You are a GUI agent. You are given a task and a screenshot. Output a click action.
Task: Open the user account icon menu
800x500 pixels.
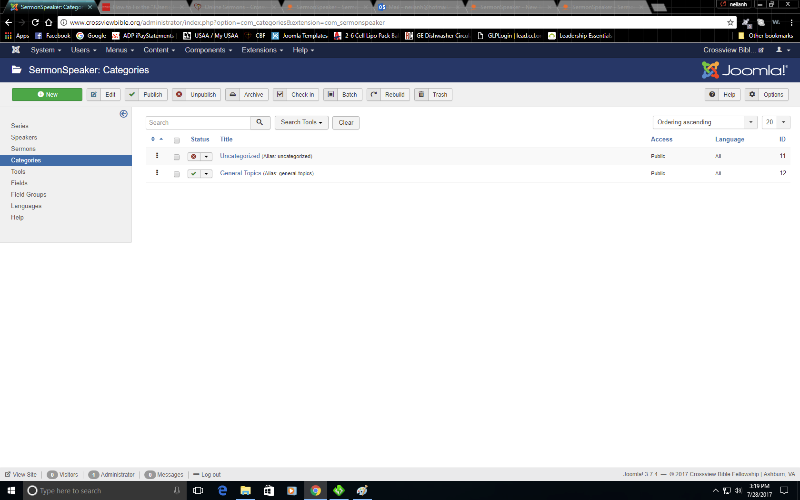point(783,50)
